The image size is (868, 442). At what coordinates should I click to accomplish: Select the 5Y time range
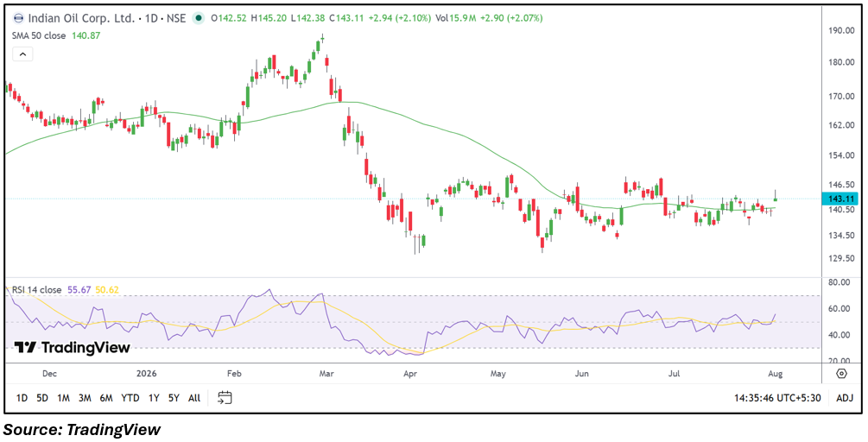point(174,398)
